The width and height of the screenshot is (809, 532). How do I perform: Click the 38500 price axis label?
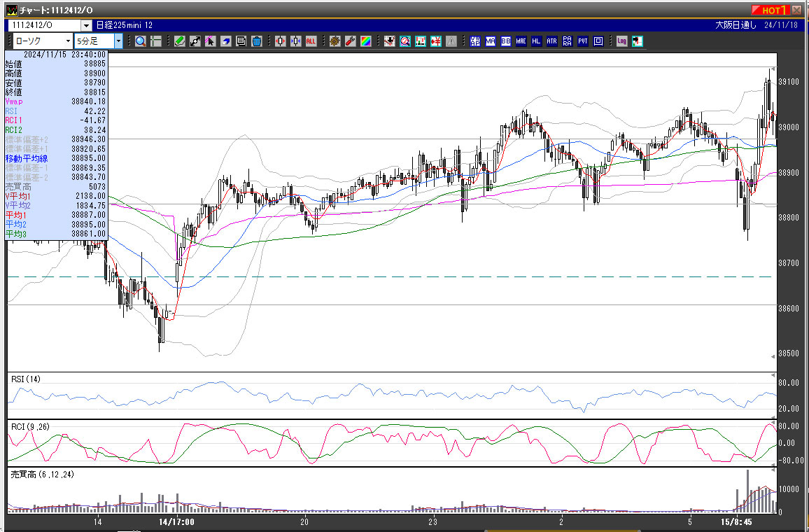pos(789,353)
